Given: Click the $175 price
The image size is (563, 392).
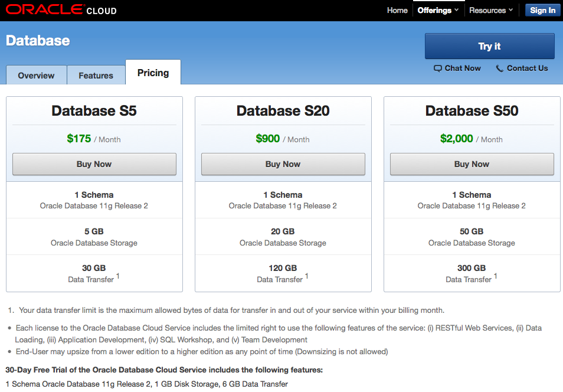Looking at the screenshot, I should (79, 138).
